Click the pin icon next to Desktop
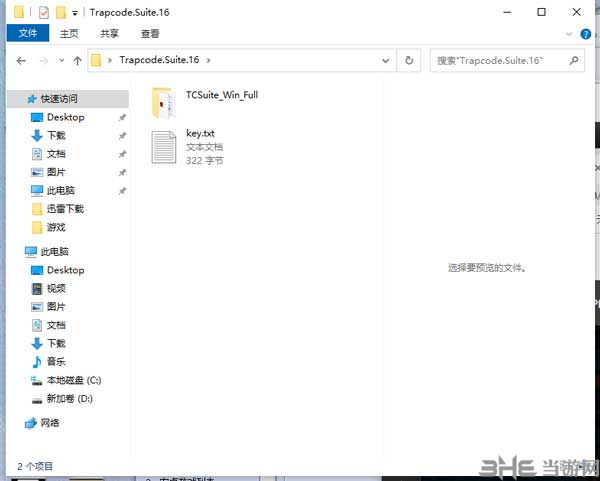This screenshot has height=481, width=600. (122, 117)
